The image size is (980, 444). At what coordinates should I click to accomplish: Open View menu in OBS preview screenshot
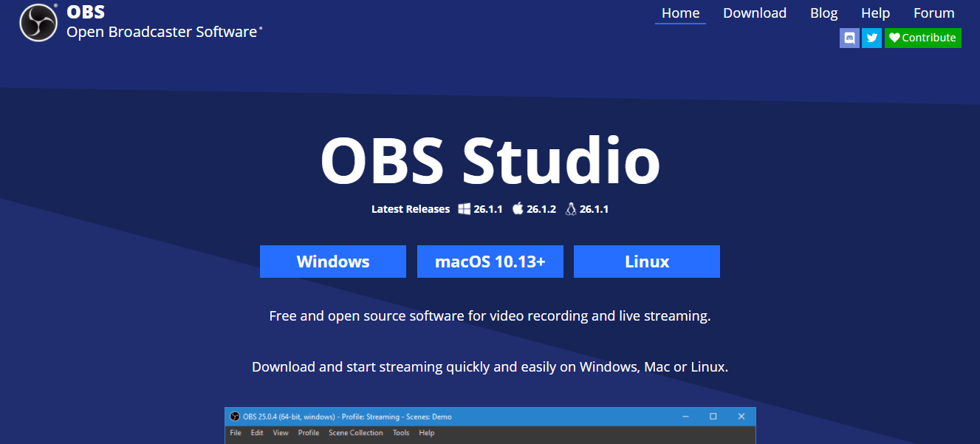pos(281,433)
